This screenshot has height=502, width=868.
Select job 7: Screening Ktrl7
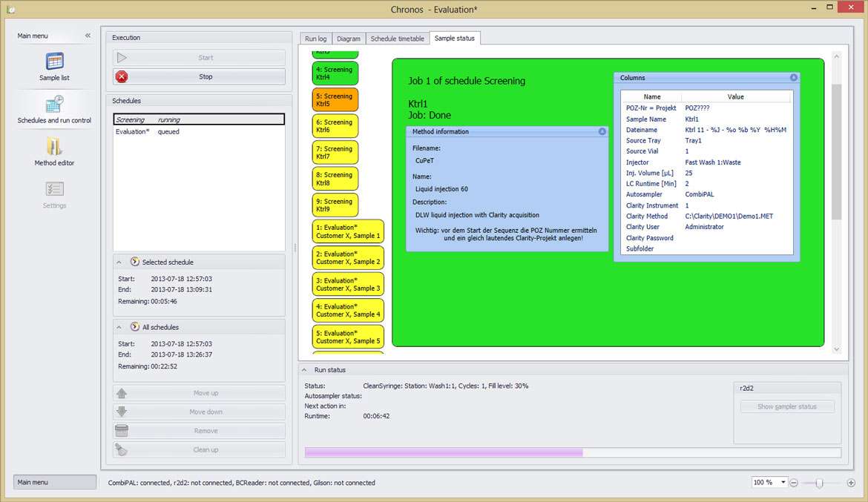click(x=335, y=152)
